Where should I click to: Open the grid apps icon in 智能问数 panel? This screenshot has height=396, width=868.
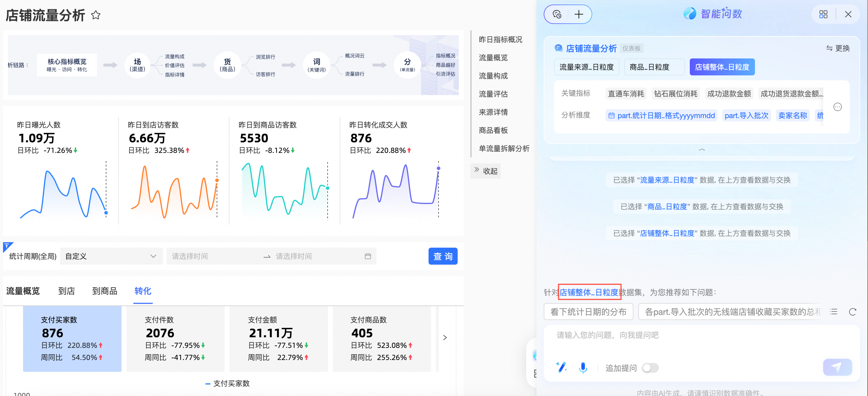click(x=823, y=14)
